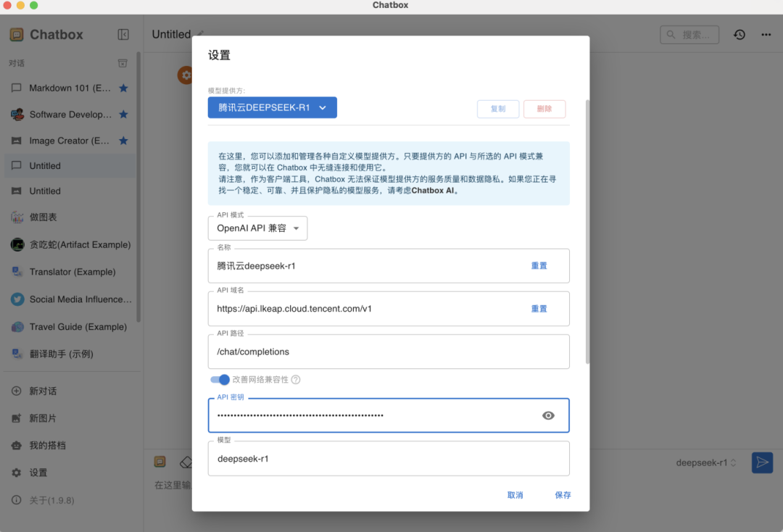The image size is (783, 532).
Task: Click 新图片 image icon
Action: click(x=17, y=418)
